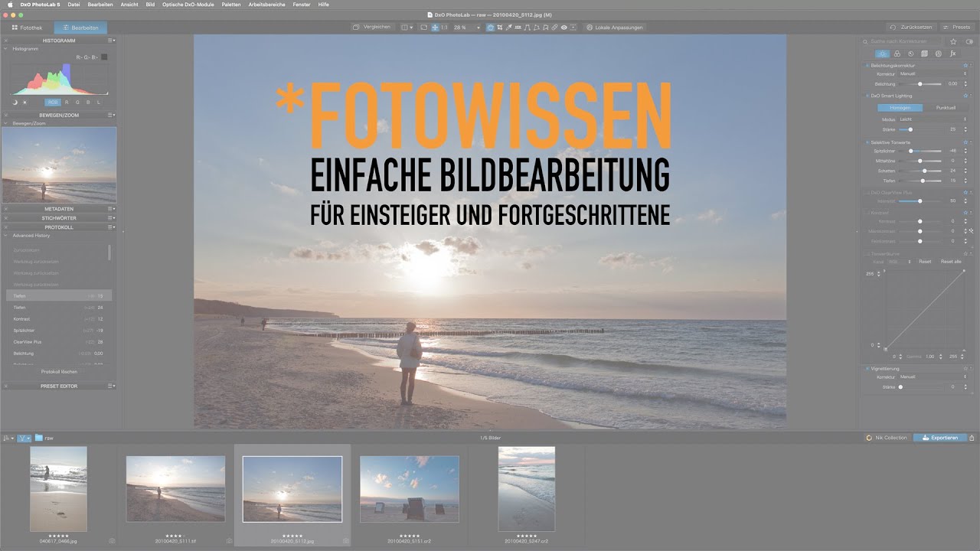980x551 pixels.
Task: Open the Arbeitsbereiche menu
Action: (x=266, y=5)
